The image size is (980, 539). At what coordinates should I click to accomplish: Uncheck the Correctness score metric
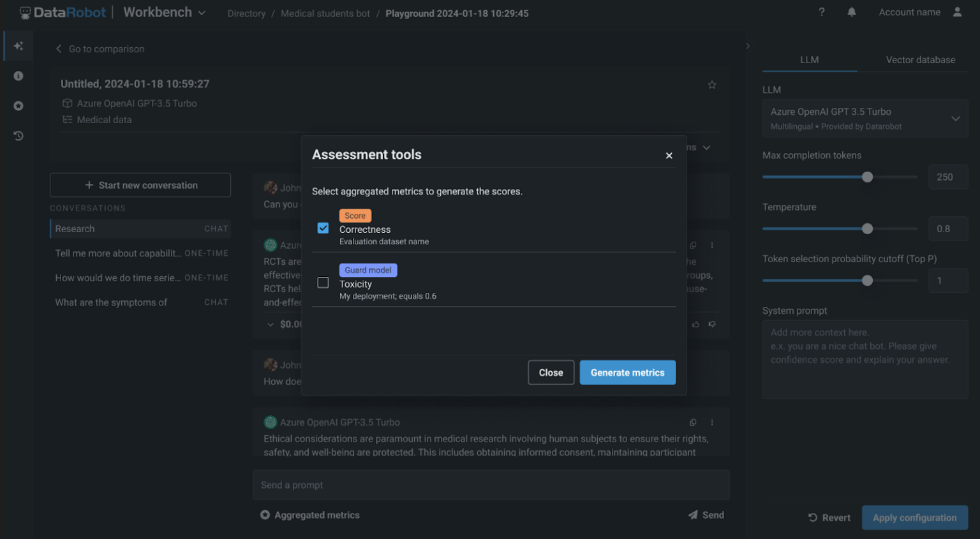(x=323, y=228)
